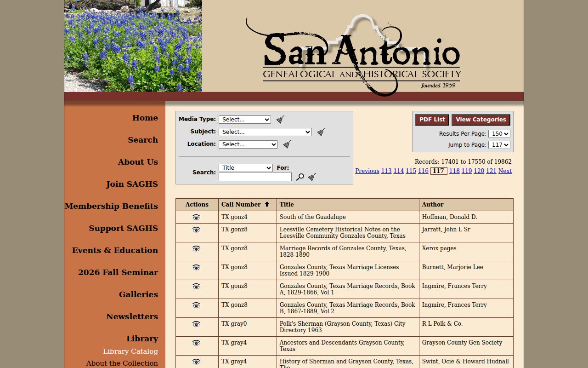Clear the Subject filter with the broom icon

[x=321, y=132]
